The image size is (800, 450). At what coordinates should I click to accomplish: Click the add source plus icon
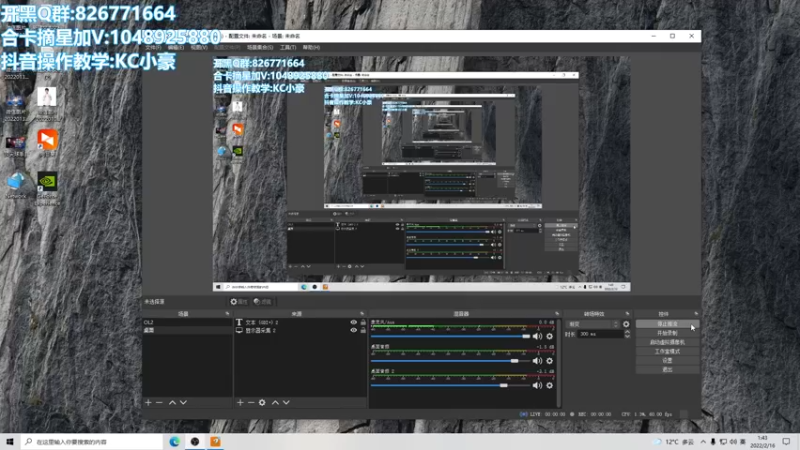[240, 402]
